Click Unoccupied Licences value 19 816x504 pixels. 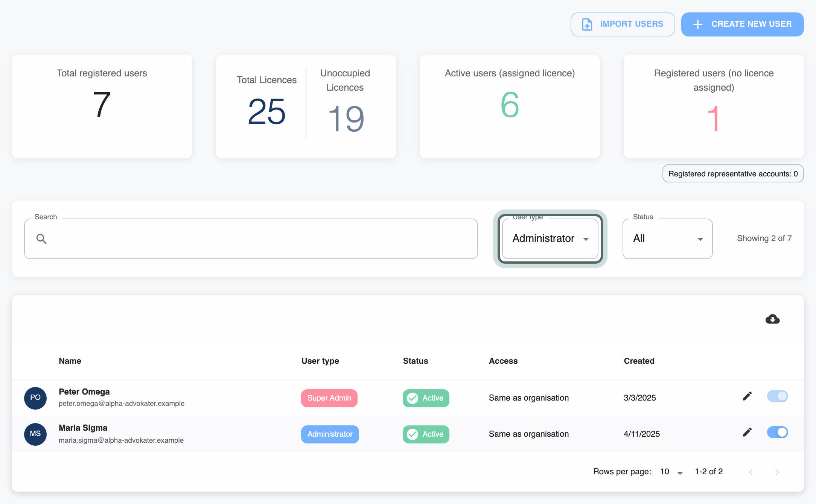(x=346, y=119)
